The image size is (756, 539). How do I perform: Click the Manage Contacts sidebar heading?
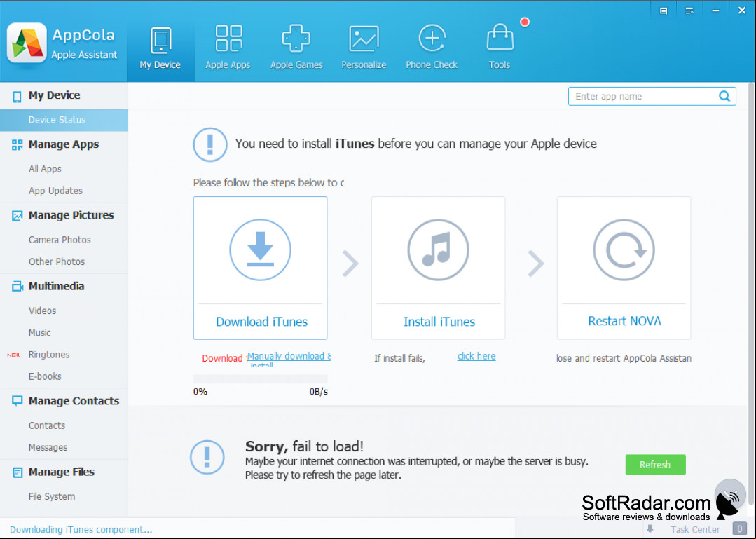74,401
